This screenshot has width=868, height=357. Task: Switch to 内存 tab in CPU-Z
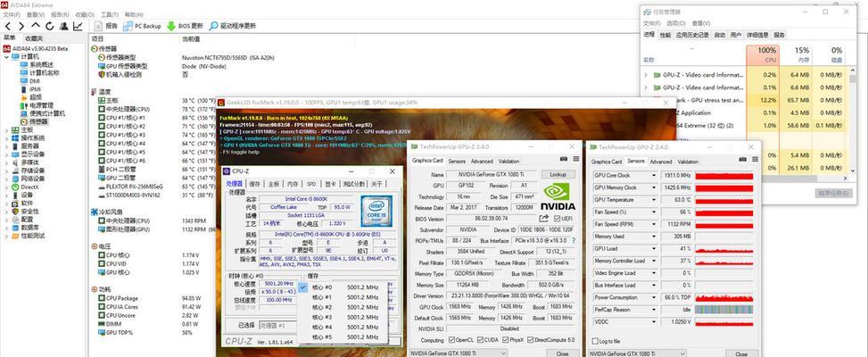pyautogui.click(x=293, y=184)
